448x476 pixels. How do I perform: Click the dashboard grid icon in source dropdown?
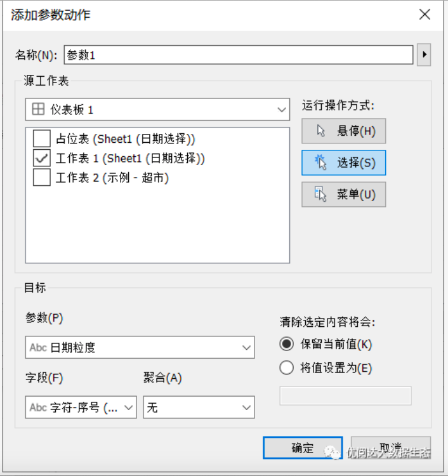coord(38,110)
